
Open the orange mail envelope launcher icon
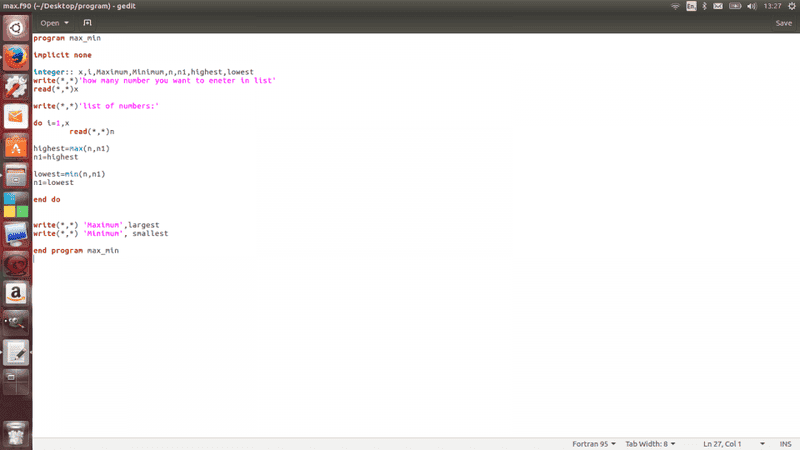click(16, 117)
